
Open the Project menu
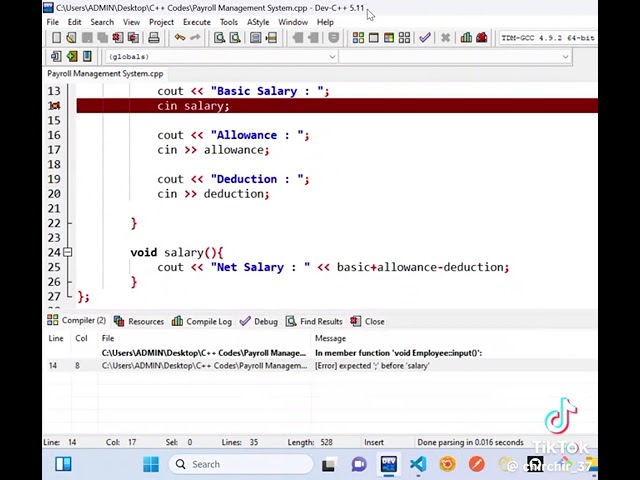click(161, 22)
